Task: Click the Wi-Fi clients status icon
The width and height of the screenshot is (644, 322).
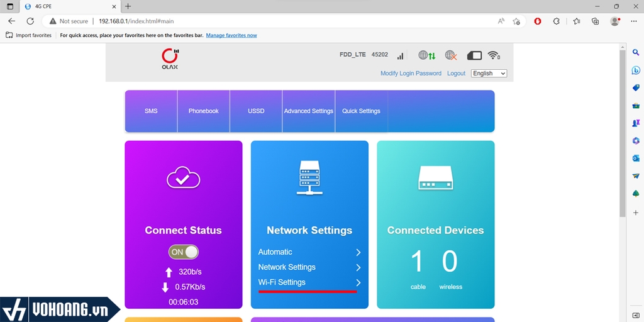Action: 494,55
